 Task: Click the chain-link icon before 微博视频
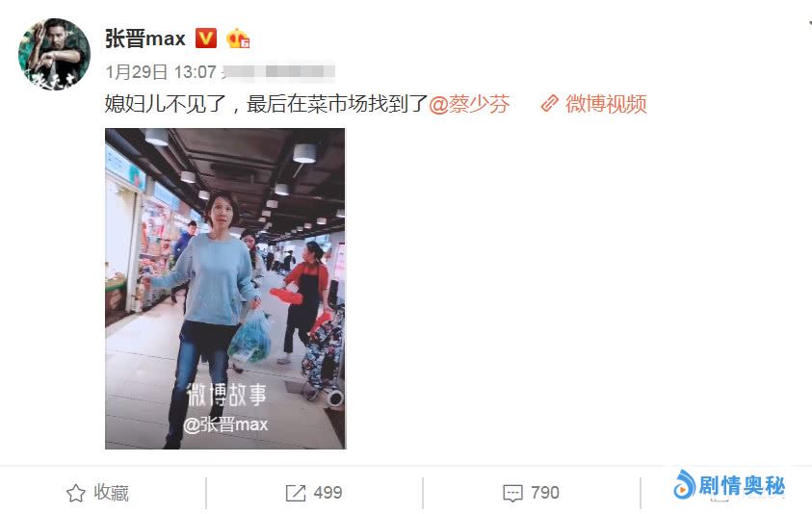[549, 104]
